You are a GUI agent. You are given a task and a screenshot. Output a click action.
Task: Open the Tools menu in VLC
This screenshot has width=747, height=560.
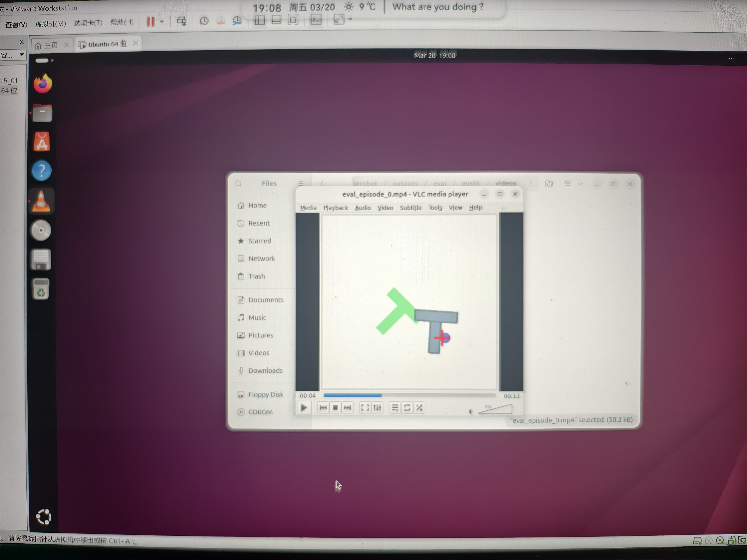[435, 208]
